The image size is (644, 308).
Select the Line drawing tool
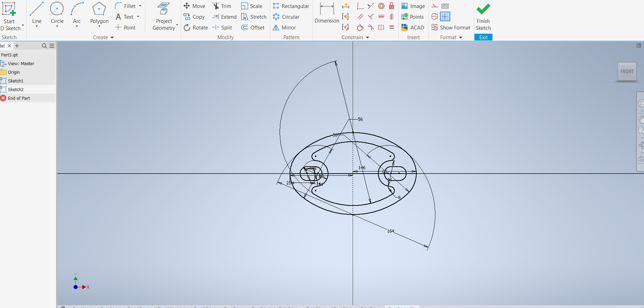click(37, 14)
